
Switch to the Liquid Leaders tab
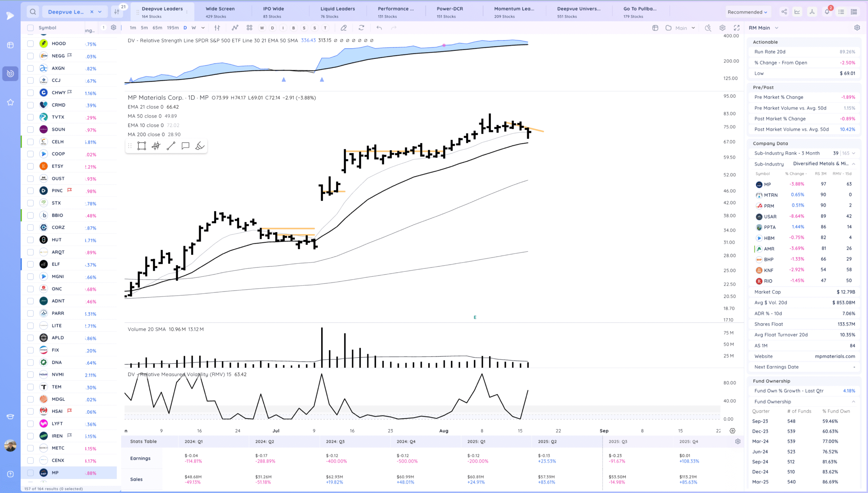point(337,12)
